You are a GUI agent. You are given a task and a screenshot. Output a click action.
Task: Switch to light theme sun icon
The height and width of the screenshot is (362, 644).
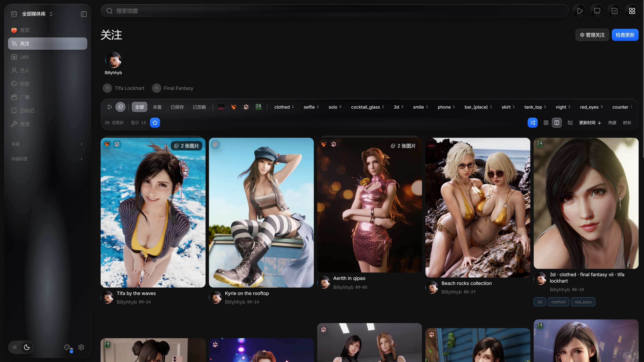(x=15, y=347)
